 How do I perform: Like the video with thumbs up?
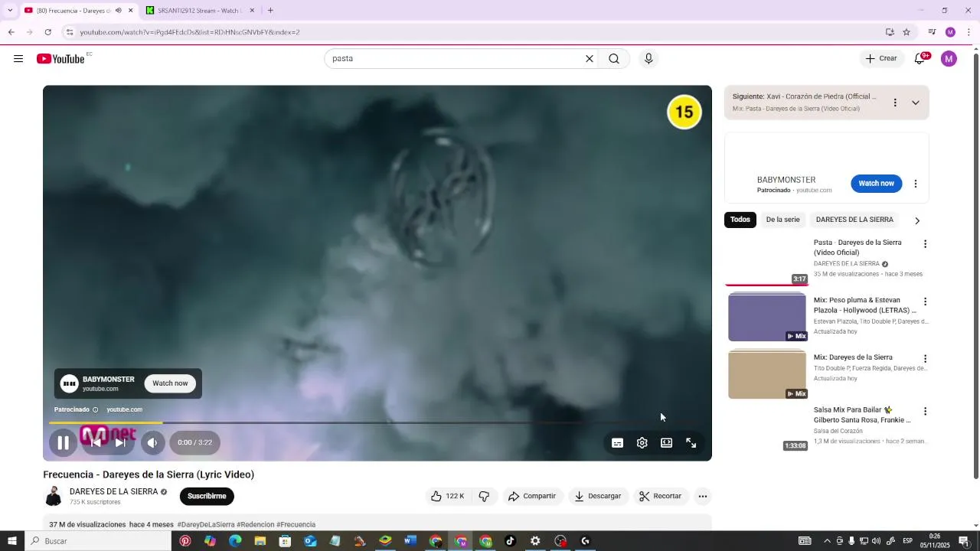pyautogui.click(x=448, y=496)
